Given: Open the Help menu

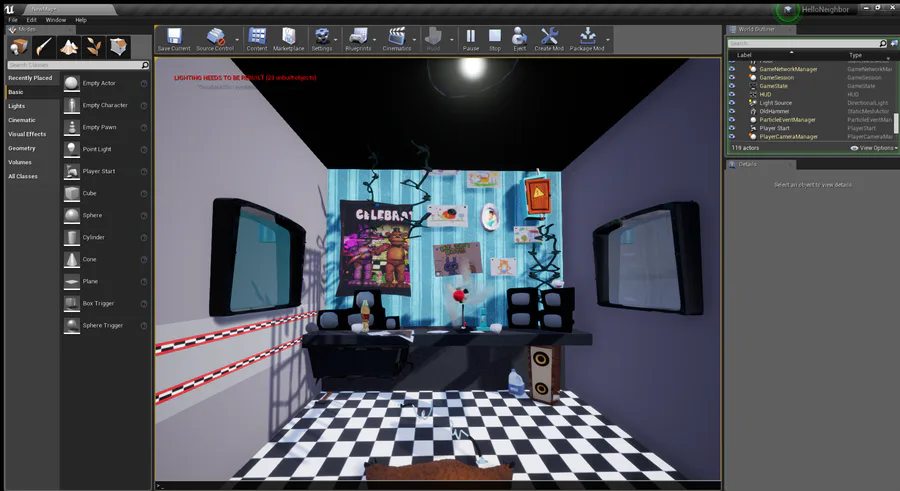Looking at the screenshot, I should coord(81,20).
